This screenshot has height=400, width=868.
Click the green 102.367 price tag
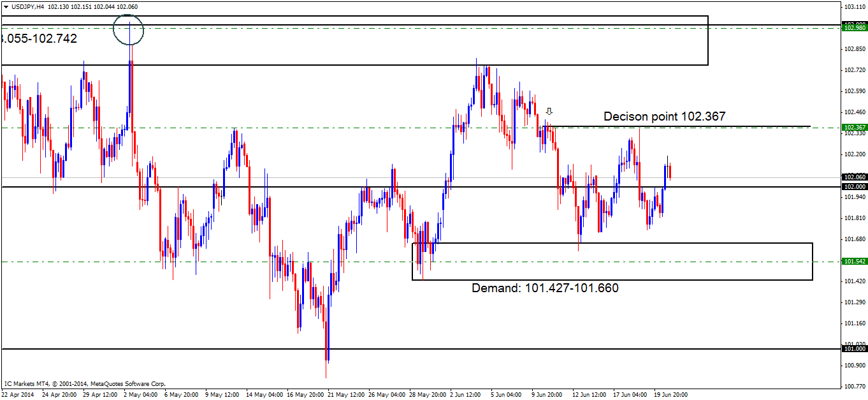(x=855, y=128)
